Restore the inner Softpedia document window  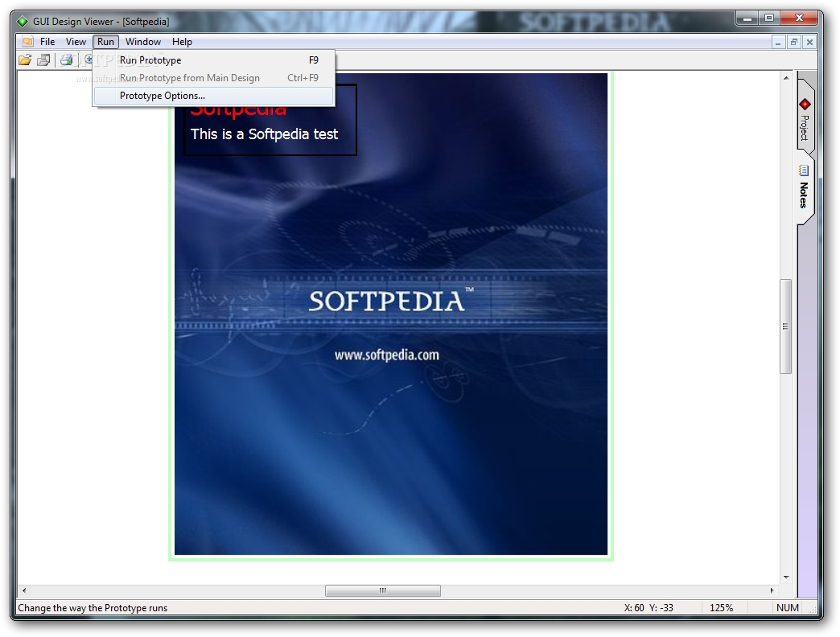click(794, 42)
